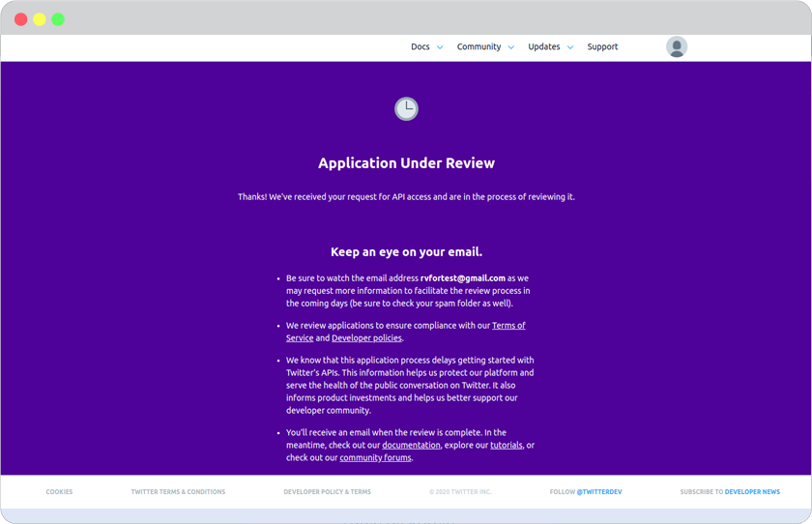Click the © 2020 Twitter Inc. text
The height and width of the screenshot is (524, 812).
460,492
